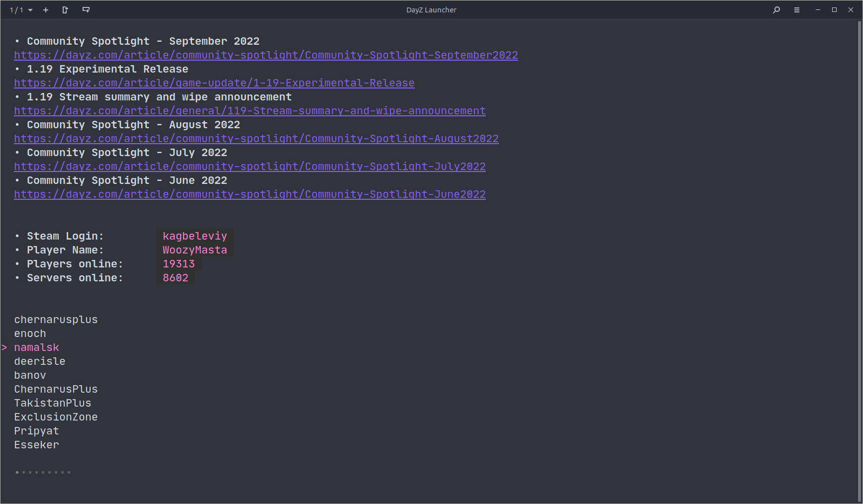Click the Players online label
863x504 pixels.
[75, 264]
